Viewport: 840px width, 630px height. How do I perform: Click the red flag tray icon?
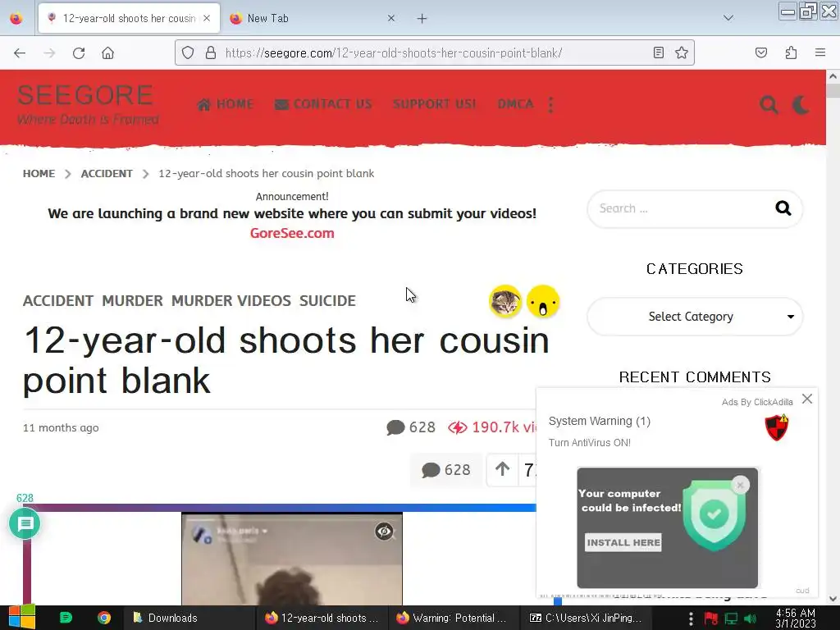click(x=711, y=619)
